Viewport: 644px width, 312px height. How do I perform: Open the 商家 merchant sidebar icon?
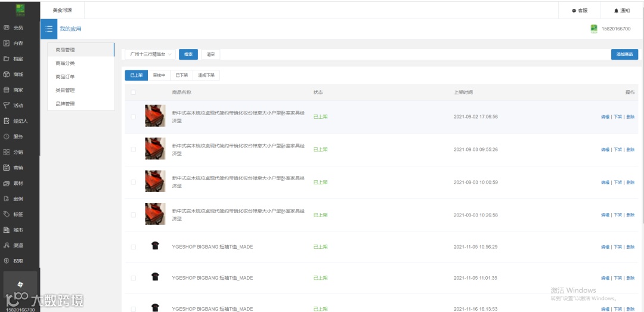[6, 89]
